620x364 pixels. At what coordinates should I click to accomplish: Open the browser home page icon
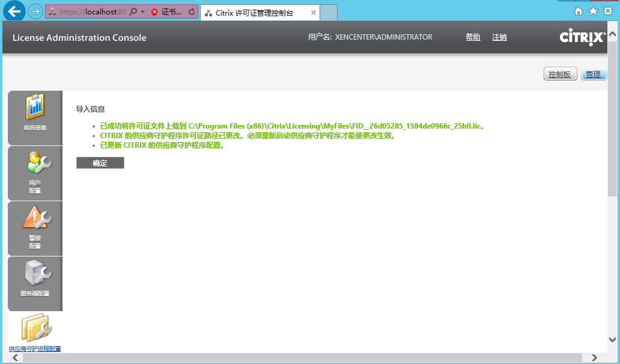pyautogui.click(x=579, y=11)
